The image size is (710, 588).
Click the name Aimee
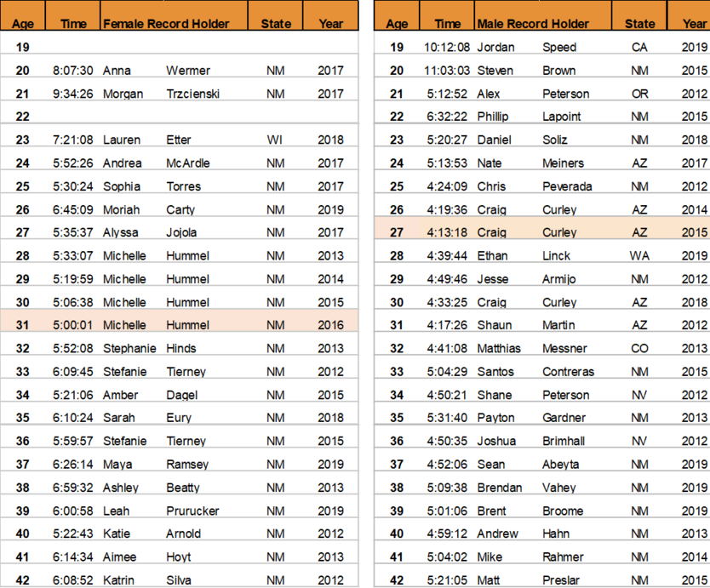pyautogui.click(x=119, y=557)
